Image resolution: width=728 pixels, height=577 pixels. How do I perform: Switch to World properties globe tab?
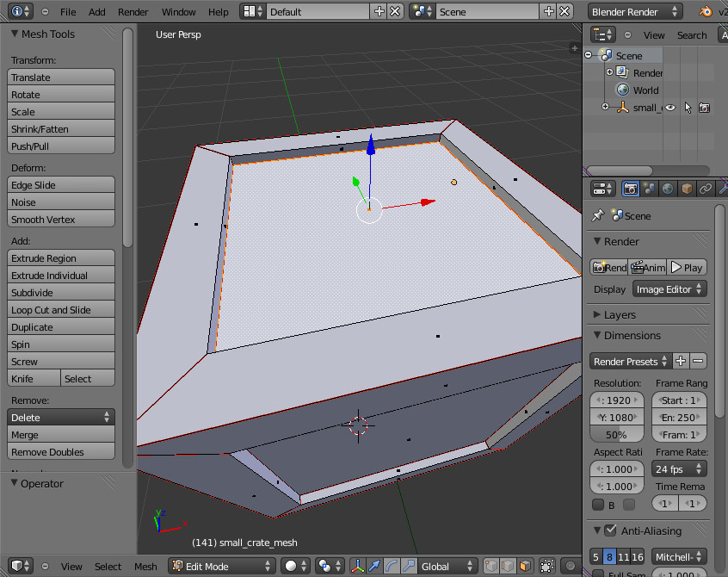(668, 189)
